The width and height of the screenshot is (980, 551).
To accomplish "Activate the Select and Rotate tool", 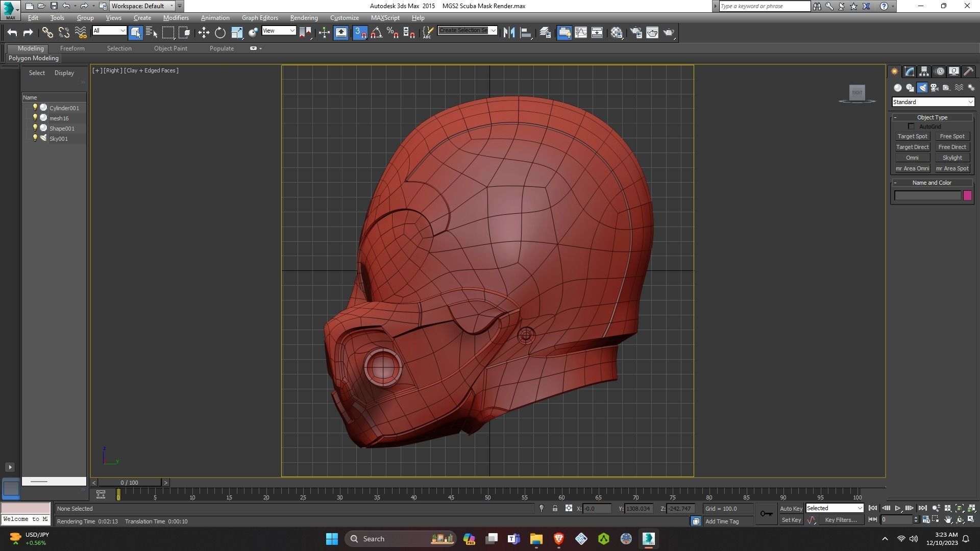I will (220, 33).
